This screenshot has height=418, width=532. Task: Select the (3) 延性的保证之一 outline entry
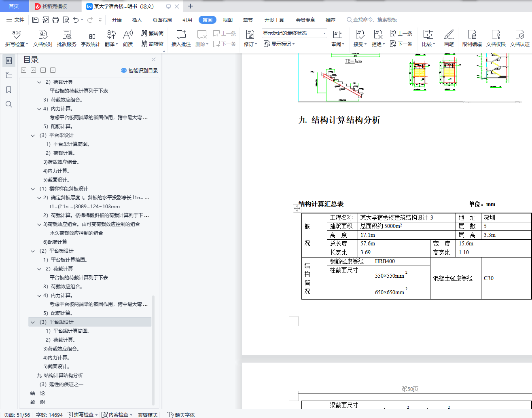click(61, 384)
